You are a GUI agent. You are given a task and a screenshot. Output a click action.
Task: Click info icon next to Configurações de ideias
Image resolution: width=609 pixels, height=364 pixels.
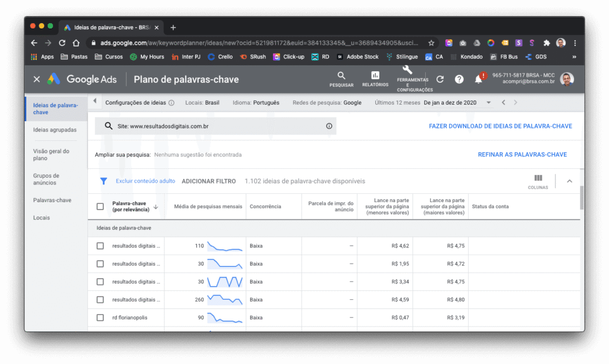point(171,103)
